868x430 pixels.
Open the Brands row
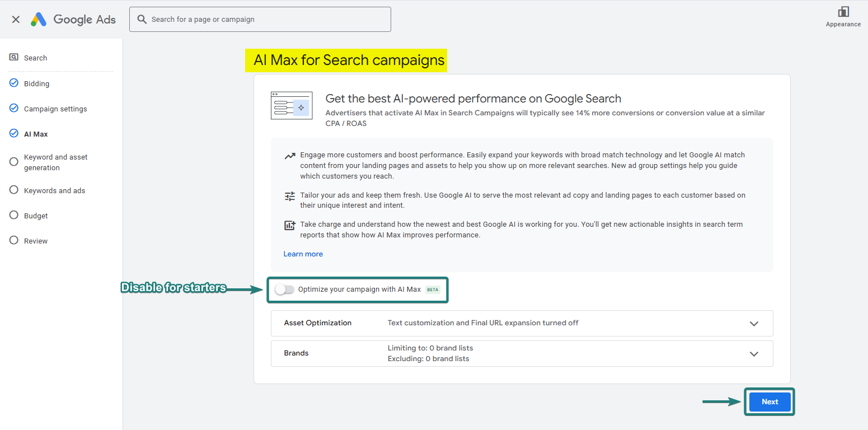[x=522, y=353]
